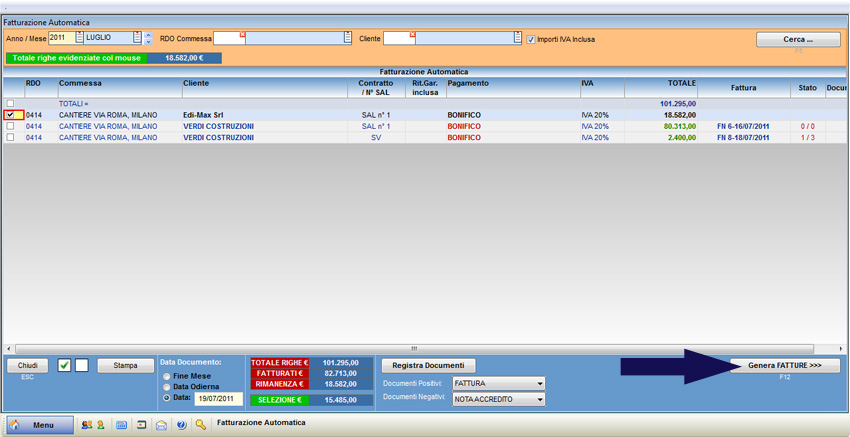The height and width of the screenshot is (437, 850).
Task: Open help via question mark icon
Action: (x=181, y=425)
